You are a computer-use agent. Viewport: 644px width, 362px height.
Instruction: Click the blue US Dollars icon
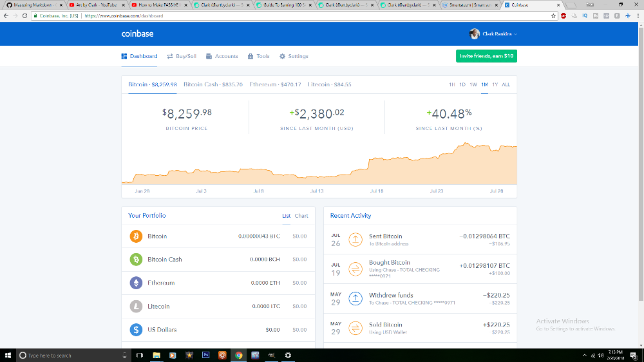pos(136,330)
